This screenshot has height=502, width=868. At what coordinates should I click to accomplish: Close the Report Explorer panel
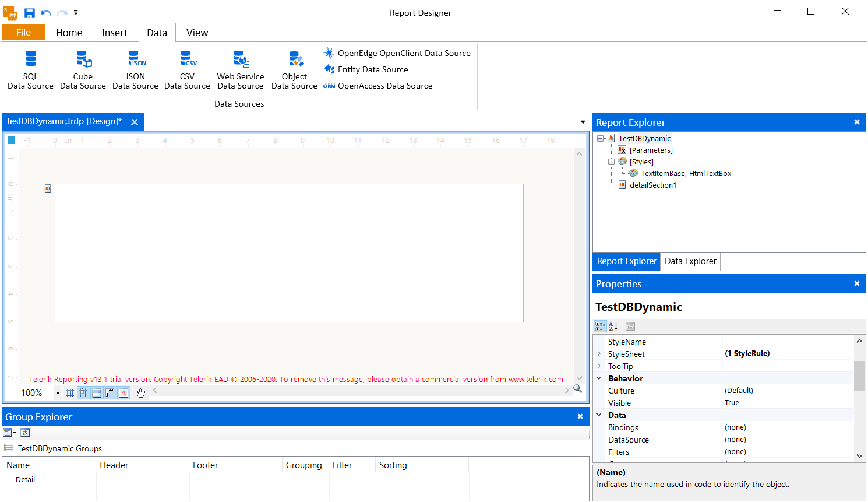857,122
